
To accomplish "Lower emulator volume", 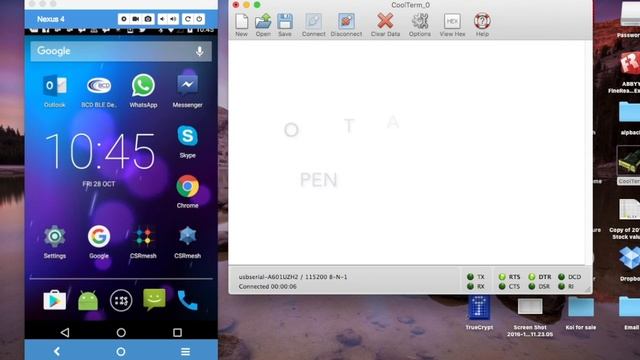I will point(162,19).
